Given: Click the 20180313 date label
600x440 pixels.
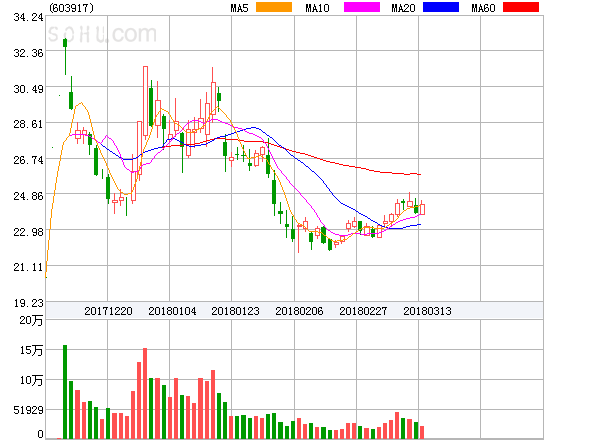Looking at the screenshot, I should tap(427, 311).
